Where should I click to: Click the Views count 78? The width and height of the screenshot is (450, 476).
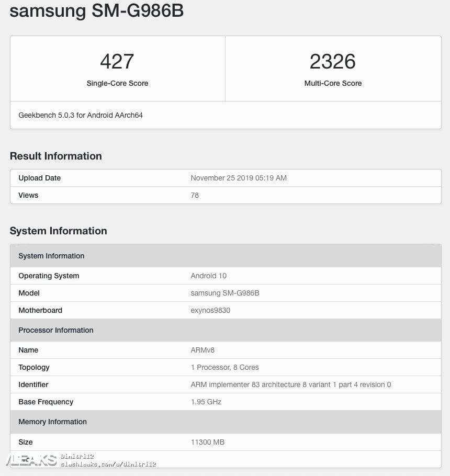pos(195,195)
